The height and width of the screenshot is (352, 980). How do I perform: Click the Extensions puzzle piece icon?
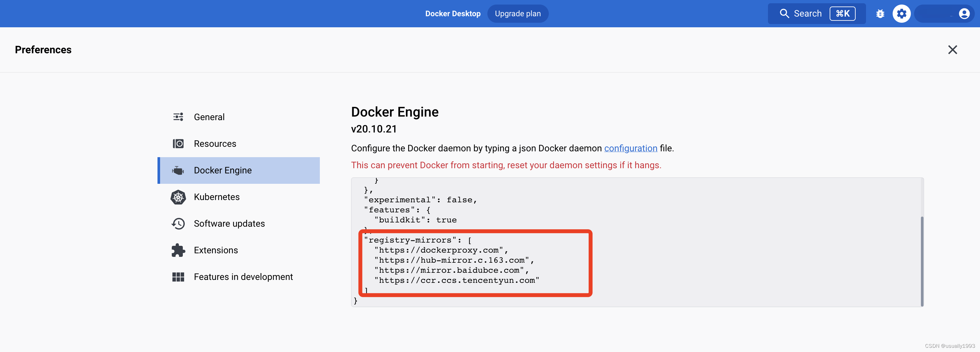click(178, 250)
